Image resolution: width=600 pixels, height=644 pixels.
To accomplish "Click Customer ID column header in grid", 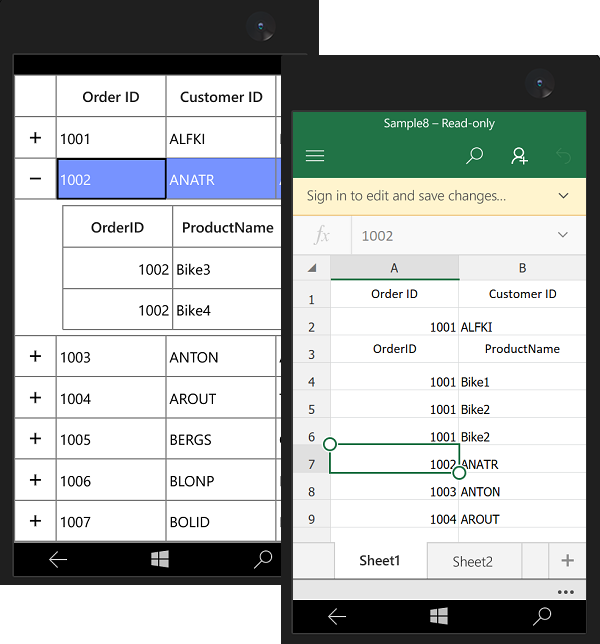I will click(x=221, y=96).
